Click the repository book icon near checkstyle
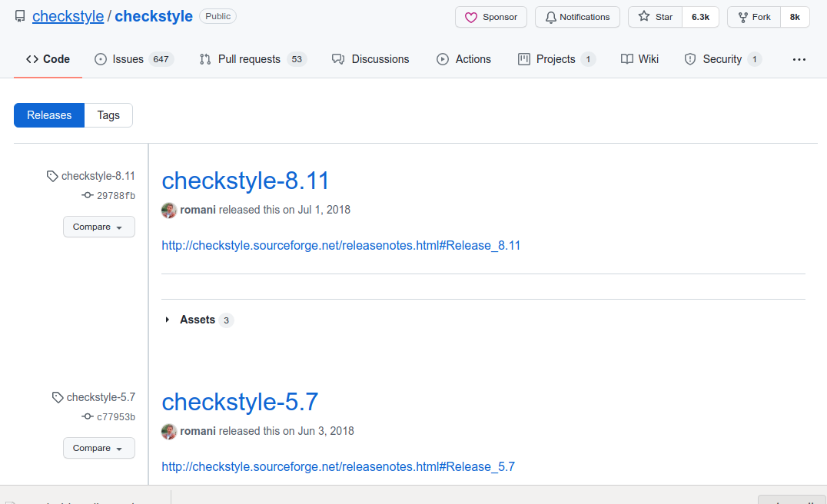 [x=19, y=15]
